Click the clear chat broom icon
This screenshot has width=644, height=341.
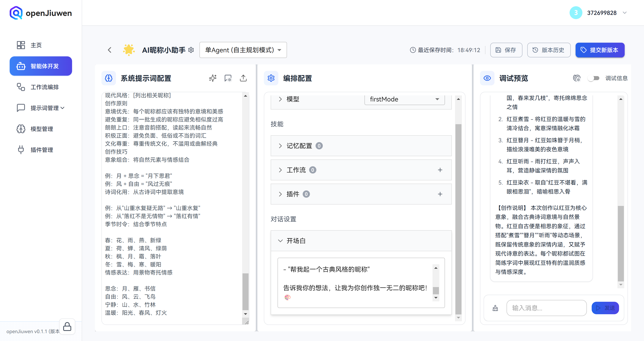495,308
